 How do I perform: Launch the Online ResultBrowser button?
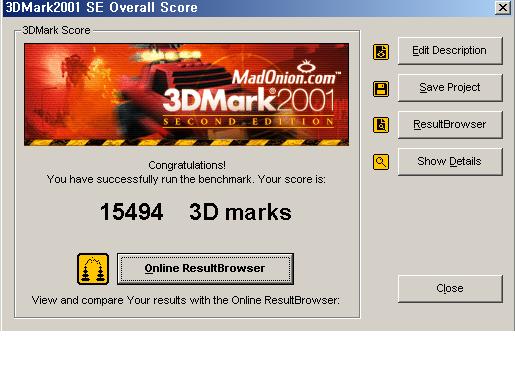pos(205,269)
